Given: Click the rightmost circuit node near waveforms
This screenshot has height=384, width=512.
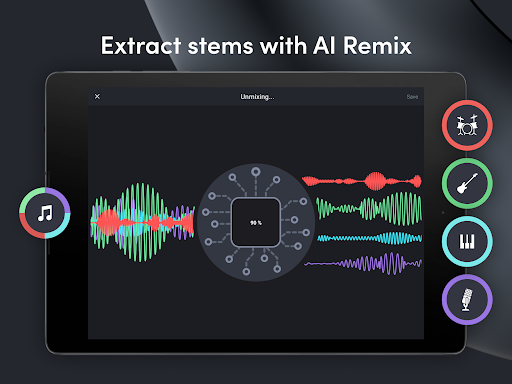Looking at the screenshot, I should coord(306,232).
